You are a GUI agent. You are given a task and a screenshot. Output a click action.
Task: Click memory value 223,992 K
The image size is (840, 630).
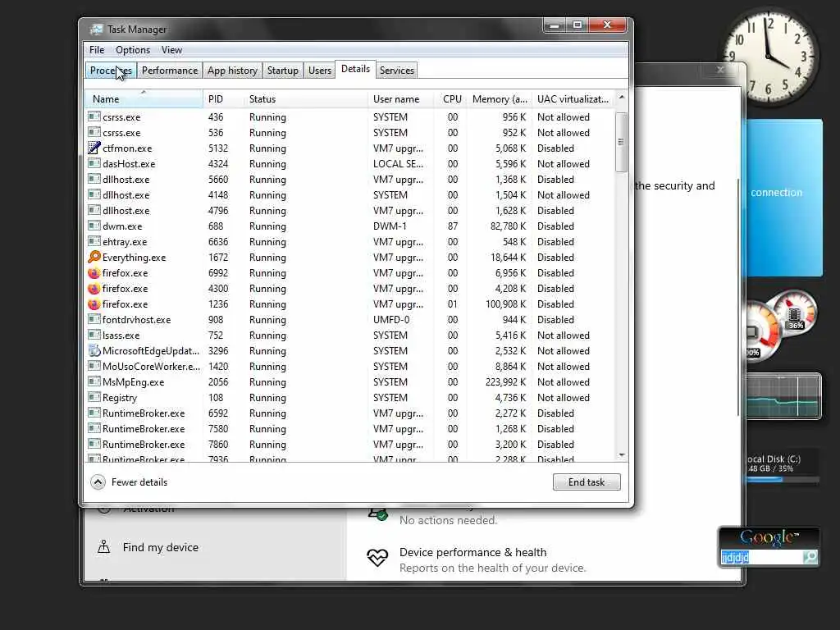(x=505, y=382)
